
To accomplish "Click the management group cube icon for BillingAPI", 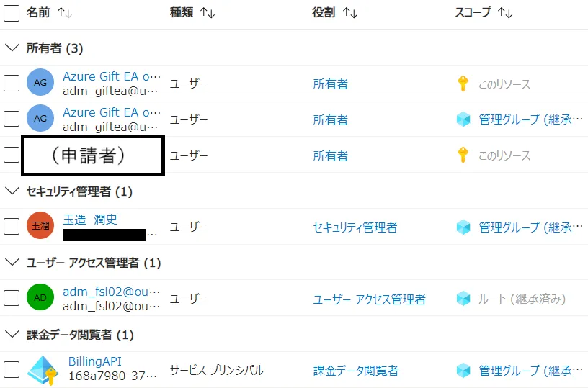I will click(463, 371).
